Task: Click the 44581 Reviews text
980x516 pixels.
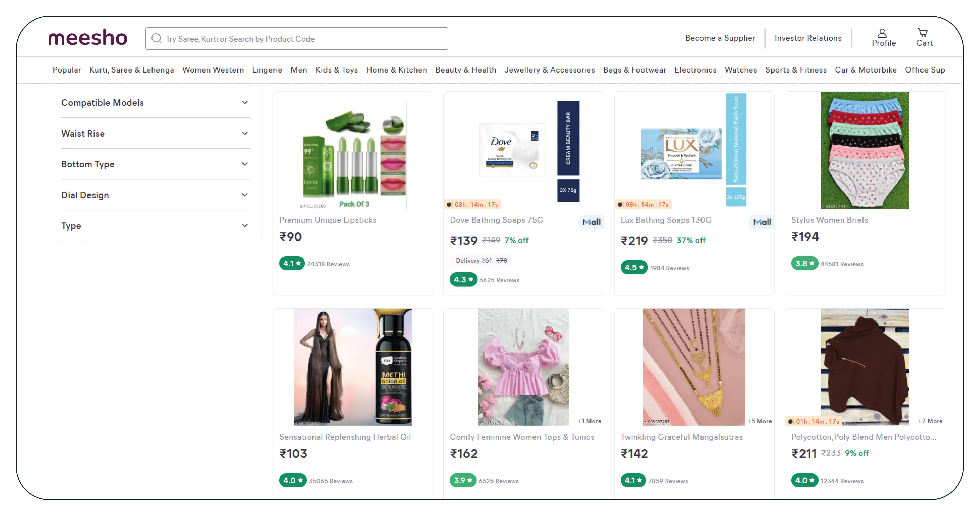Action: point(841,264)
